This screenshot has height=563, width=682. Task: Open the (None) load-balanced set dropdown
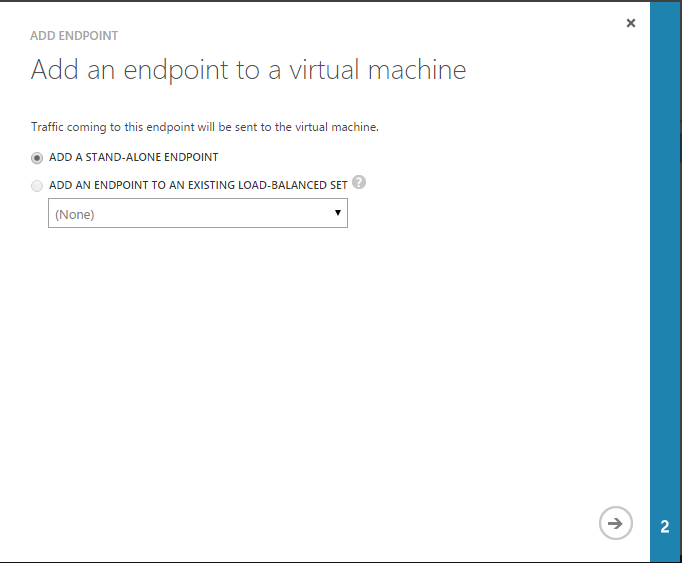tap(197, 213)
